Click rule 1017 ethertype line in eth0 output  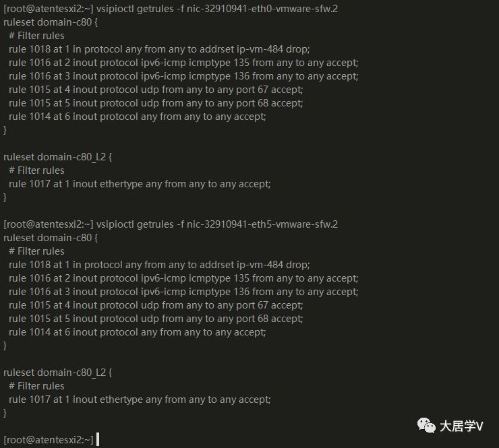140,184
